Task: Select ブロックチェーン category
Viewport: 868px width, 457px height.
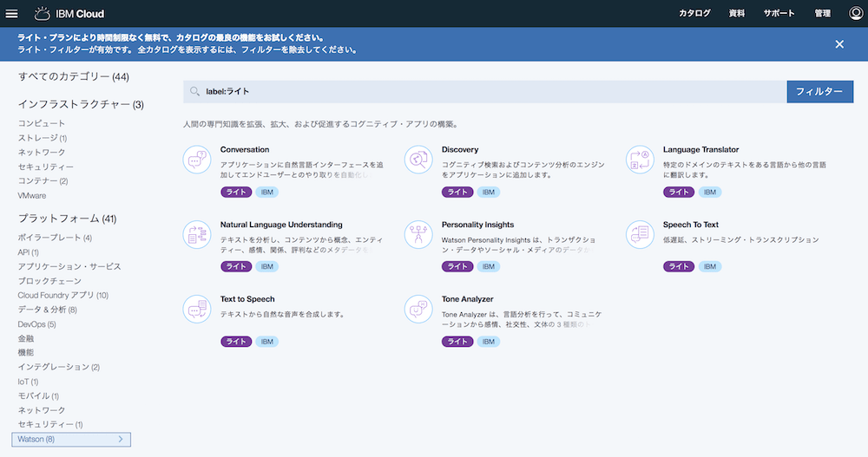Action: pos(49,281)
